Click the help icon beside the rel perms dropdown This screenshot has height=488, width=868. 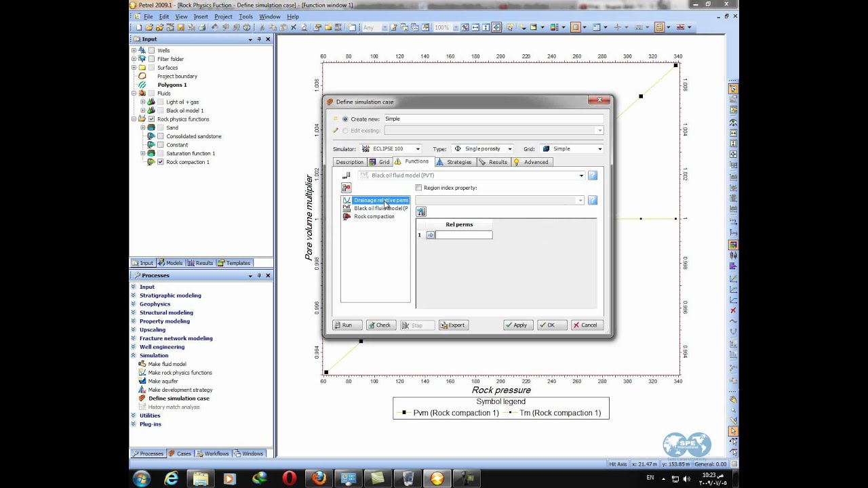(593, 200)
